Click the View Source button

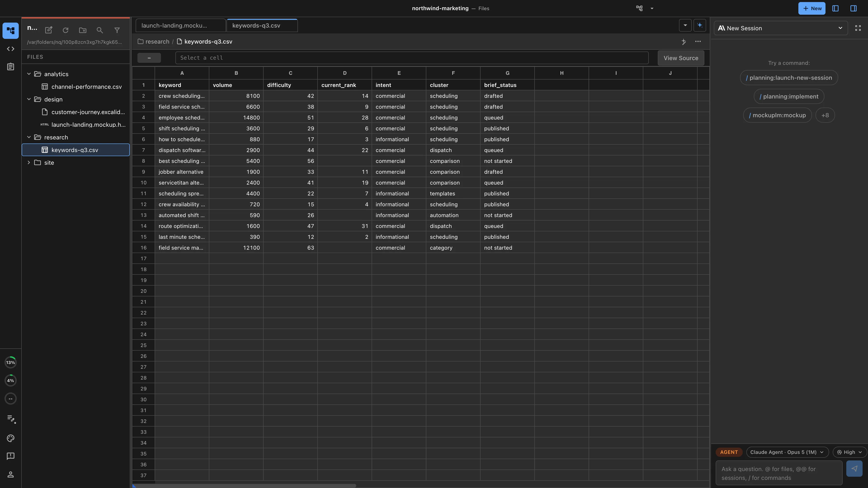(x=681, y=58)
